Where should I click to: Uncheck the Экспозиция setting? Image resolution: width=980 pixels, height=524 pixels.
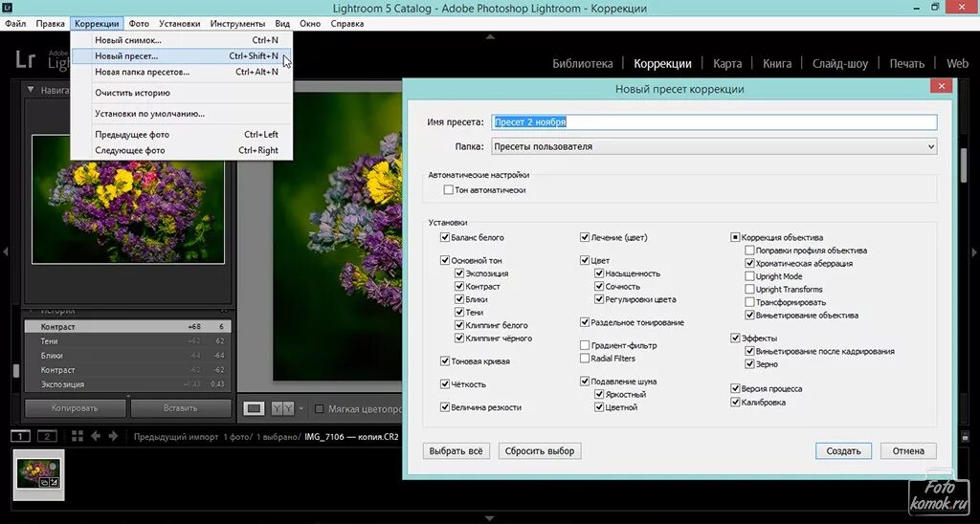[x=459, y=273]
